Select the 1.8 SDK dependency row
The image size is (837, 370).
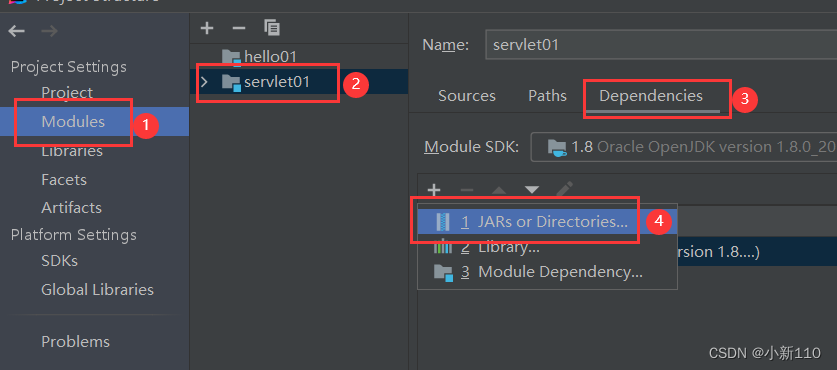coord(757,251)
